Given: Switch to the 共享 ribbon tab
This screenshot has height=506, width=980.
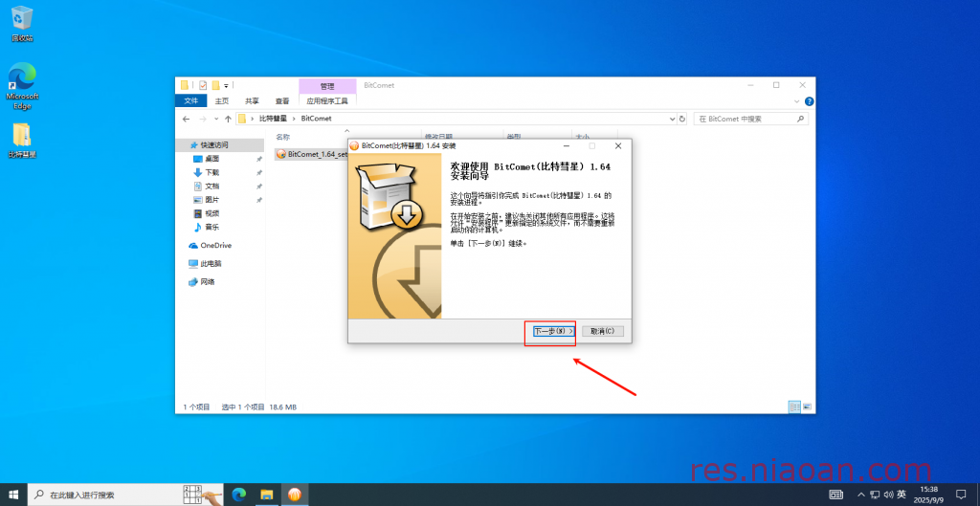Looking at the screenshot, I should 252,100.
